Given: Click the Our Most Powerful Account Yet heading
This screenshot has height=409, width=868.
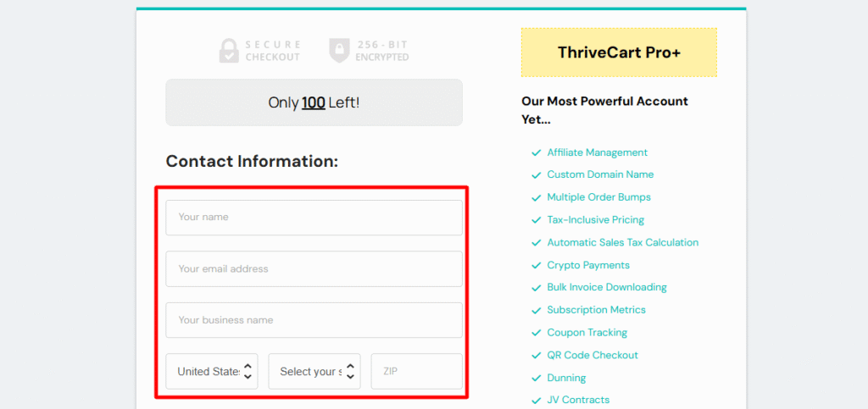Looking at the screenshot, I should click(x=604, y=110).
